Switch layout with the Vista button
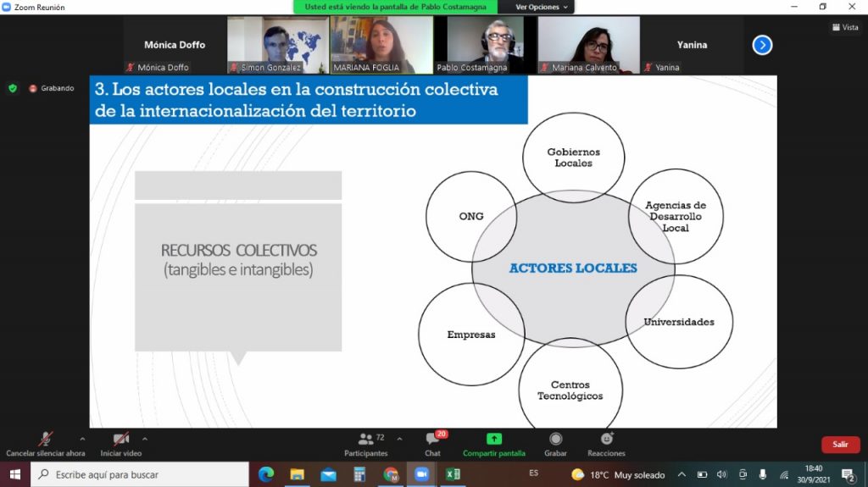Image resolution: width=868 pixels, height=487 pixels. (844, 27)
